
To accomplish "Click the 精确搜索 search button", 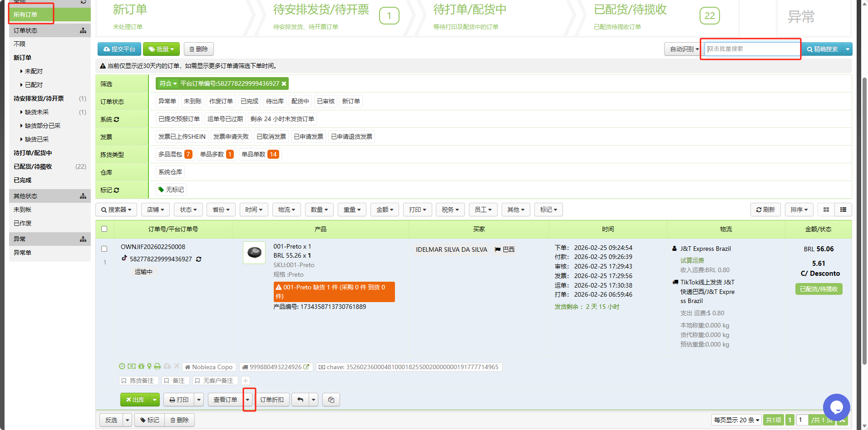I will [822, 49].
